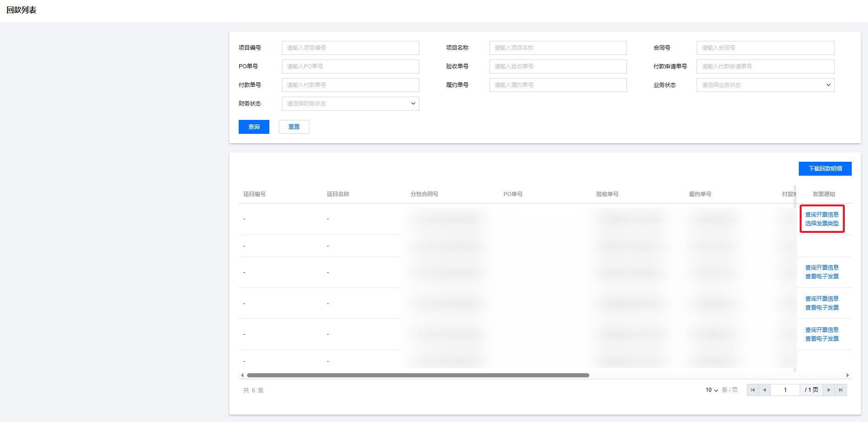Jump to the last page of results
868x422 pixels.
[841, 390]
